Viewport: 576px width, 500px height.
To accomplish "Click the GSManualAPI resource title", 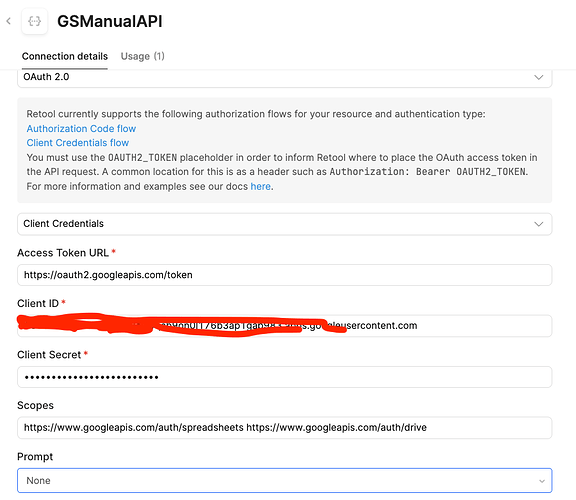I will click(x=110, y=21).
